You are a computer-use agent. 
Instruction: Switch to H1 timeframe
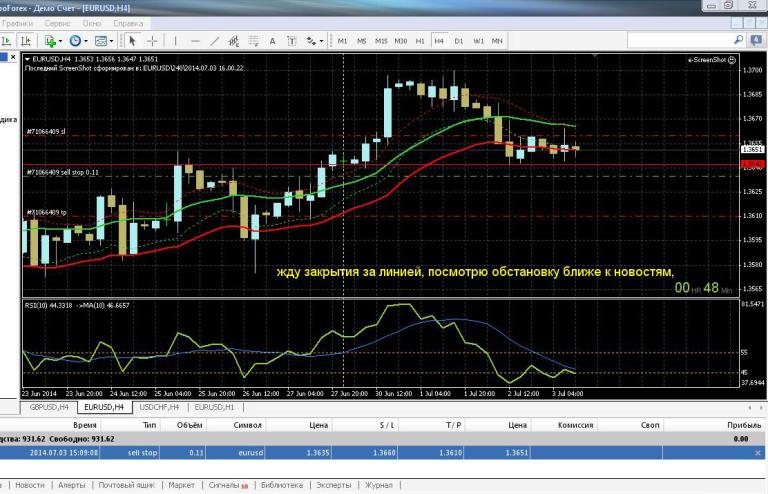click(x=420, y=41)
